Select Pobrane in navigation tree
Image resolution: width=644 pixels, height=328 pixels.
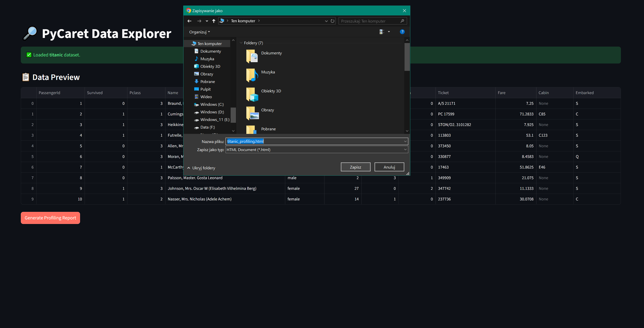207,82
